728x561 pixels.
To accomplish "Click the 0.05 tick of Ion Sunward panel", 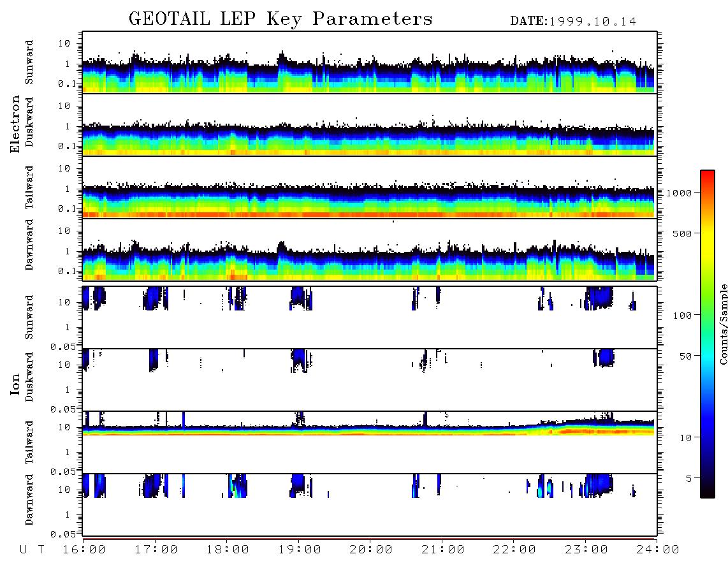I will point(62,346).
